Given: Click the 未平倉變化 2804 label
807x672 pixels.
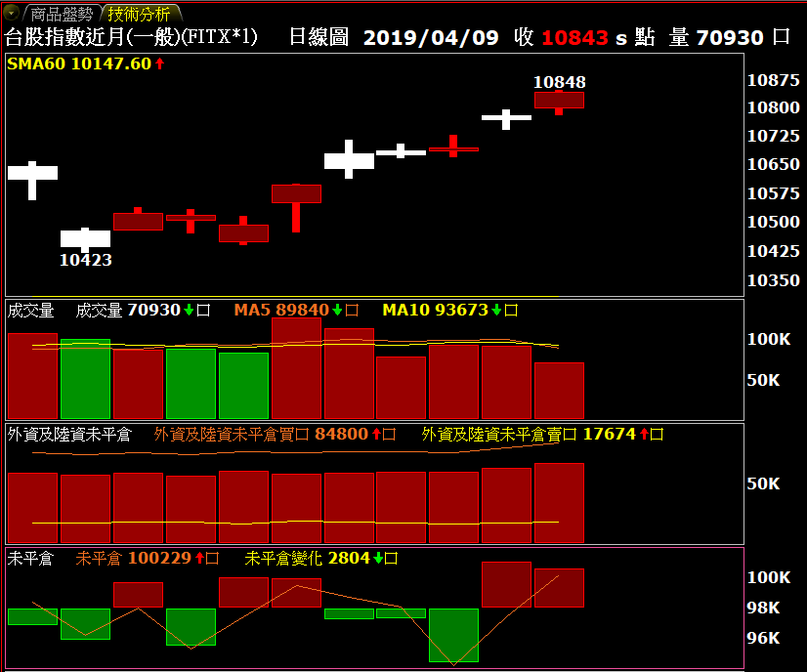Looking at the screenshot, I should click(321, 559).
